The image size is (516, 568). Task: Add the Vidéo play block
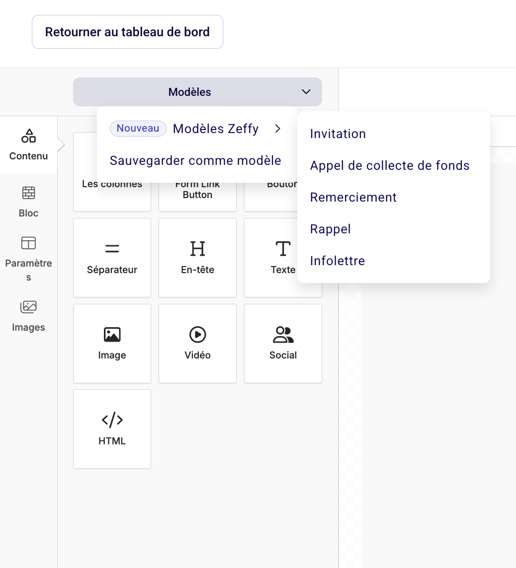pyautogui.click(x=197, y=343)
